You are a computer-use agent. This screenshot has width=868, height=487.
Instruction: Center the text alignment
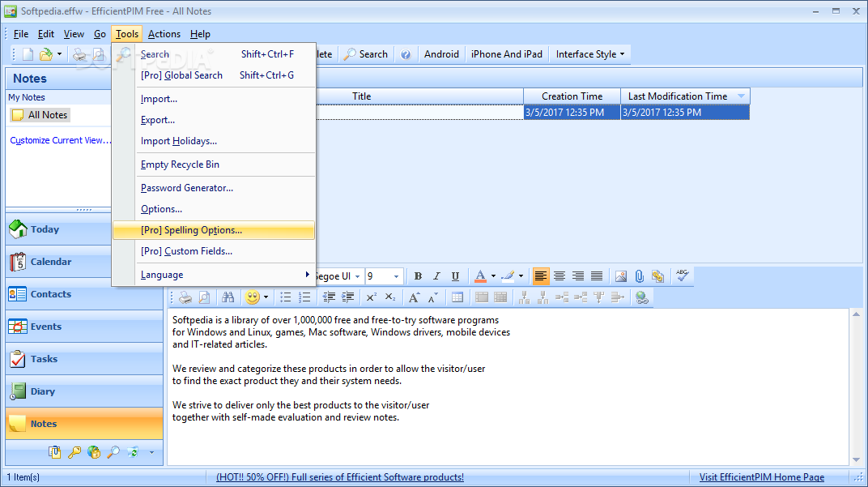[560, 276]
